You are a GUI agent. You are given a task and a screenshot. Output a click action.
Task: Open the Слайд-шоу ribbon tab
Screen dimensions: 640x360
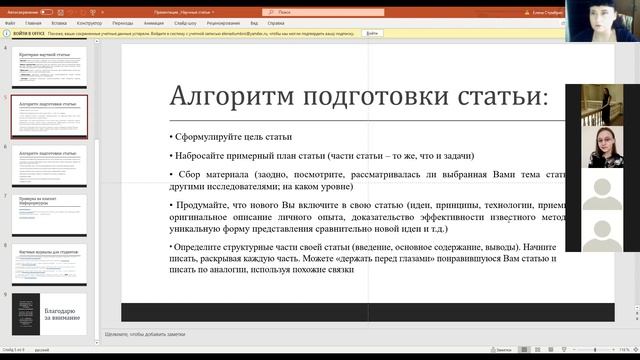185,23
